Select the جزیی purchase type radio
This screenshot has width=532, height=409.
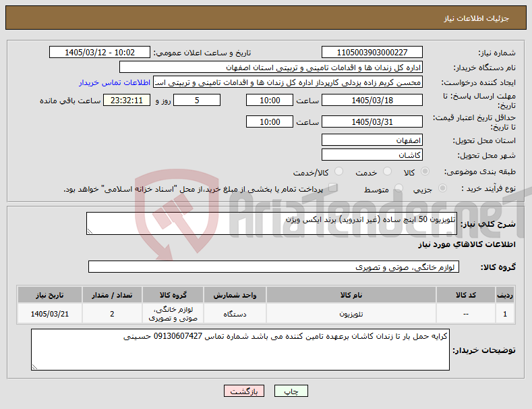point(442,188)
